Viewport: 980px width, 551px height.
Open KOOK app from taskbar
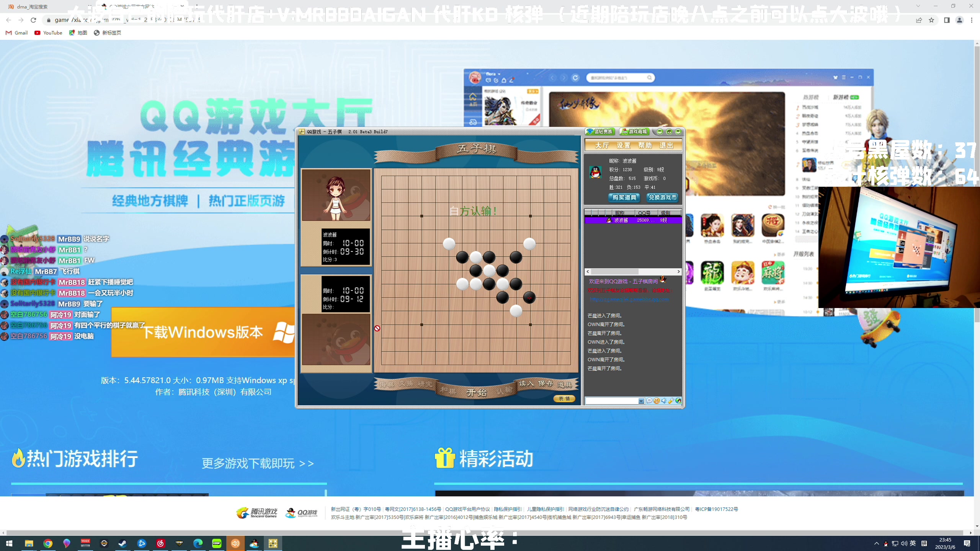pyautogui.click(x=217, y=543)
